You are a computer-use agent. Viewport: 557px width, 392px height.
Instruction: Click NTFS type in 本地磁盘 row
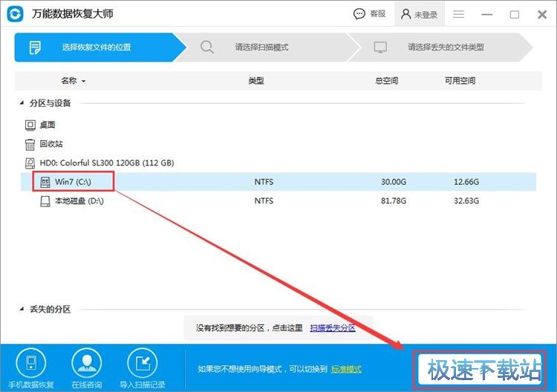pos(264,200)
